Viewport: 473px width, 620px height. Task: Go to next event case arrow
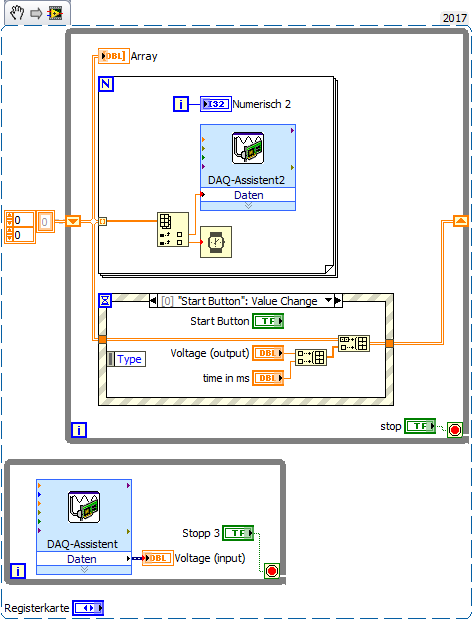tap(338, 301)
